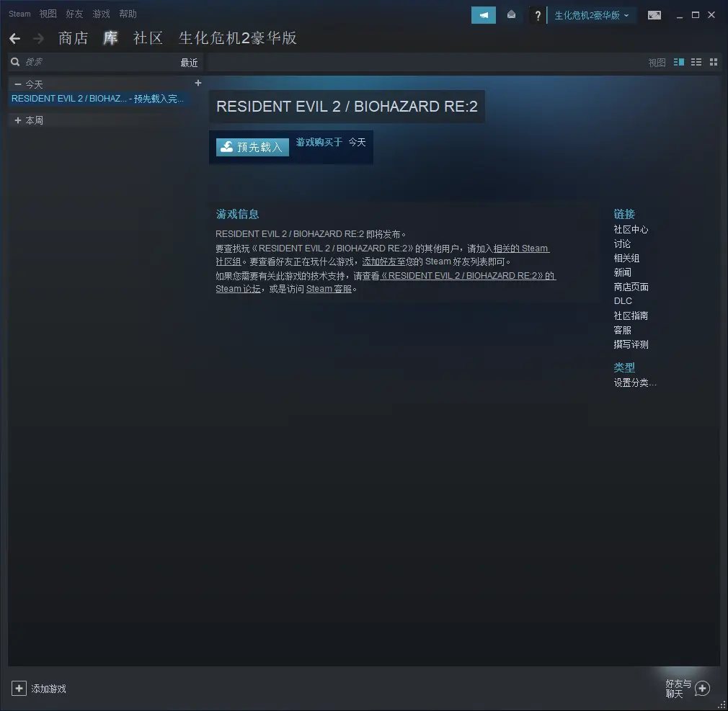Open the 客服 link
This screenshot has width=728, height=711.
click(x=622, y=330)
